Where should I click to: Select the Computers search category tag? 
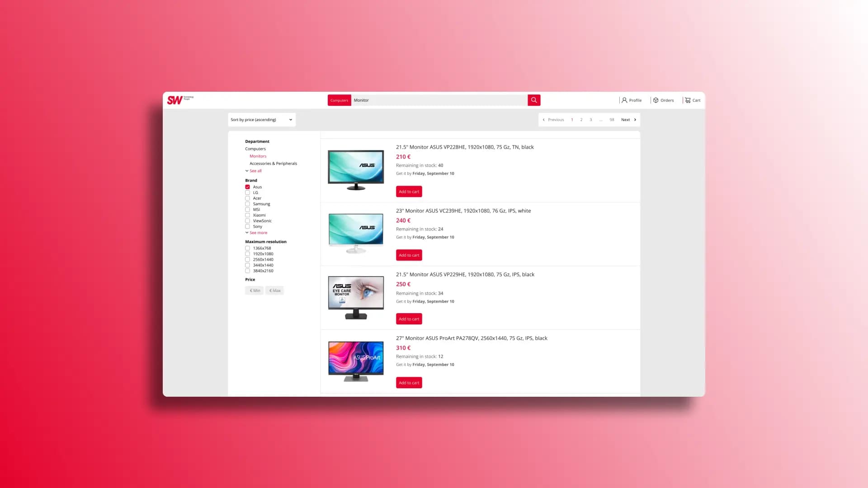[x=339, y=100]
